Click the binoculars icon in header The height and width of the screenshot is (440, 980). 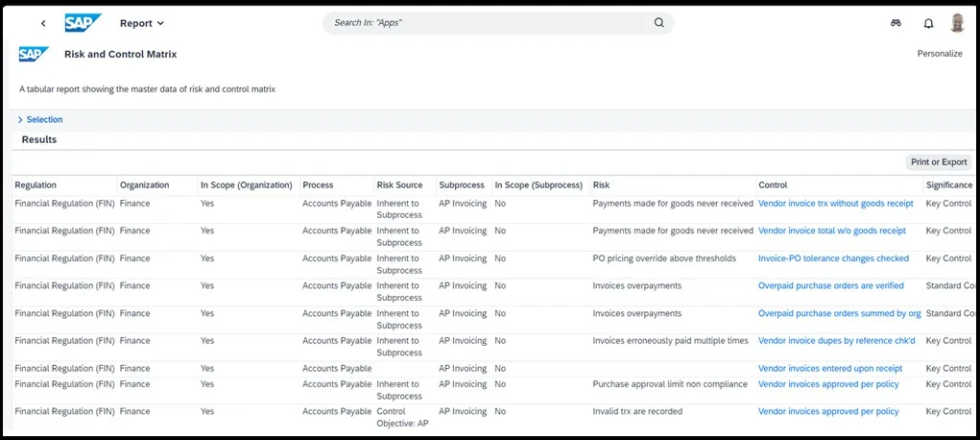click(896, 23)
